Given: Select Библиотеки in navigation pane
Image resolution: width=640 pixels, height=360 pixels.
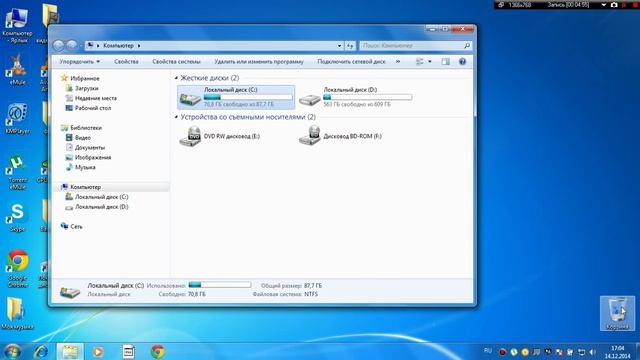Looking at the screenshot, I should pyautogui.click(x=86, y=128).
